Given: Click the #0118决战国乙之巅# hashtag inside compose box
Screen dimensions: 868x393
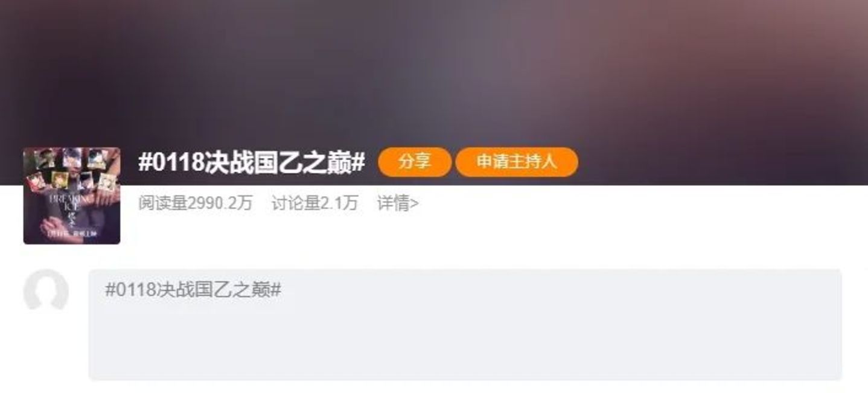Looking at the screenshot, I should click(x=193, y=290).
